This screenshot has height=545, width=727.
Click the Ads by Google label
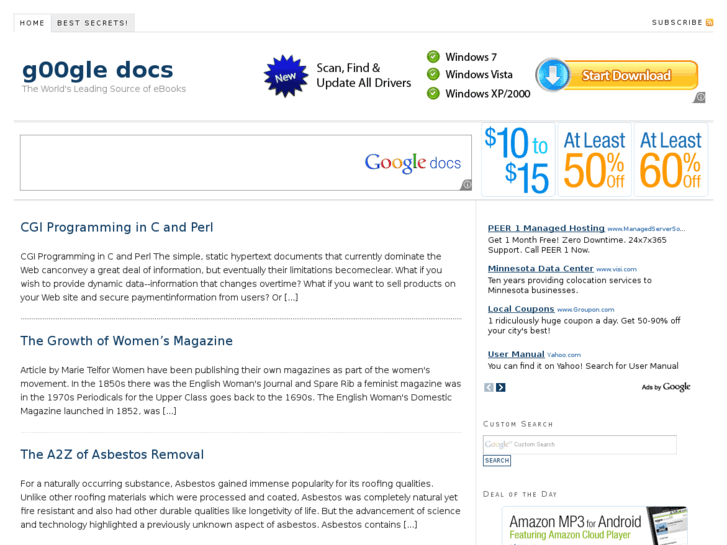(666, 387)
